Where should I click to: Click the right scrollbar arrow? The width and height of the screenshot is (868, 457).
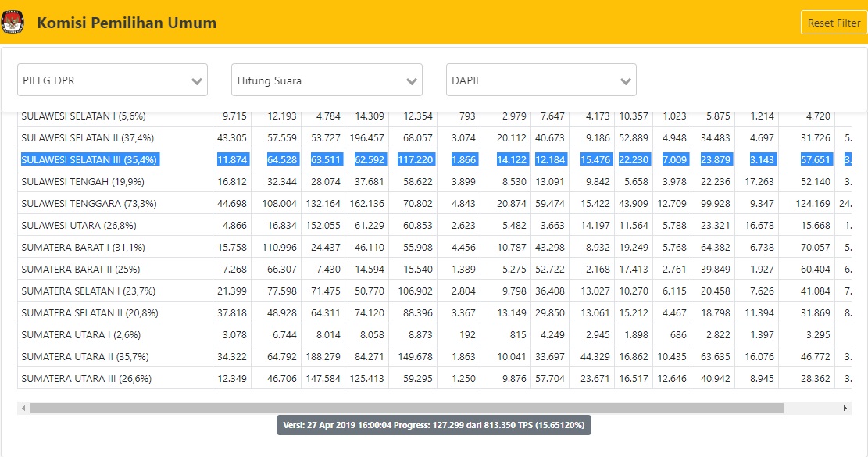pyautogui.click(x=845, y=409)
